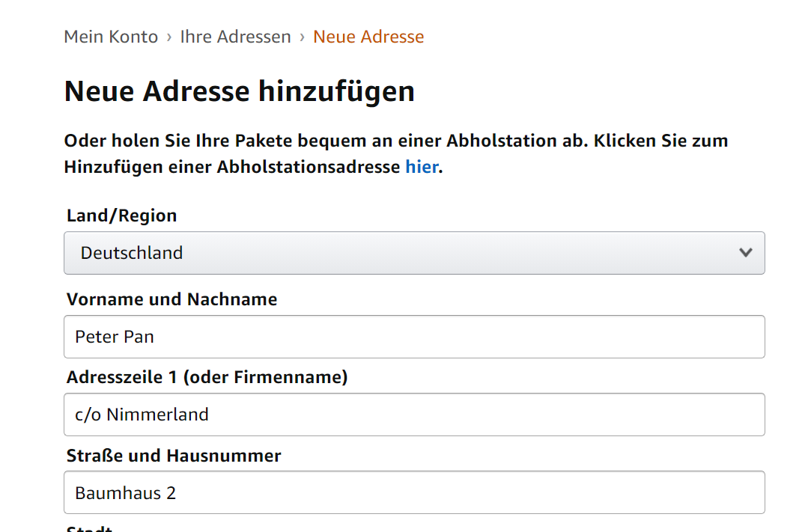This screenshot has height=532, width=811.
Task: Click the chevron on the Deutschland selector
Action: (746, 253)
